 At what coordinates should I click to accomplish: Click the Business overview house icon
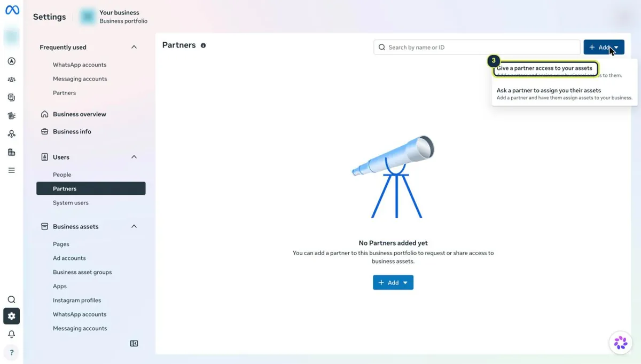45,114
